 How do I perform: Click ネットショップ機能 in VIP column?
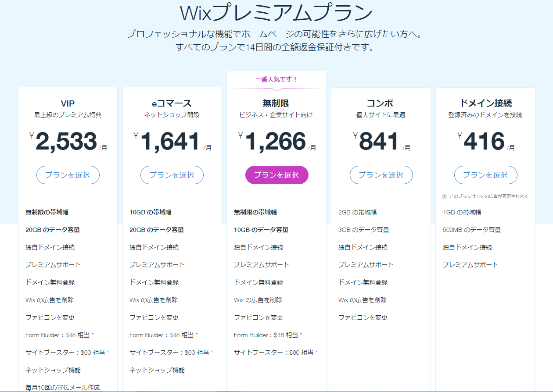pyautogui.click(x=53, y=370)
